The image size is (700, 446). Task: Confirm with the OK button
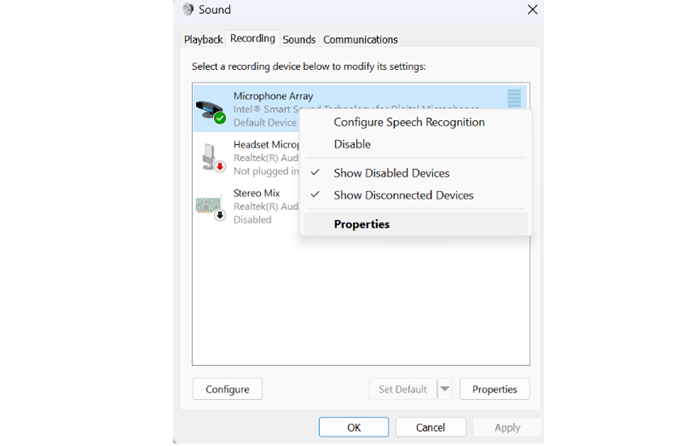(x=354, y=428)
